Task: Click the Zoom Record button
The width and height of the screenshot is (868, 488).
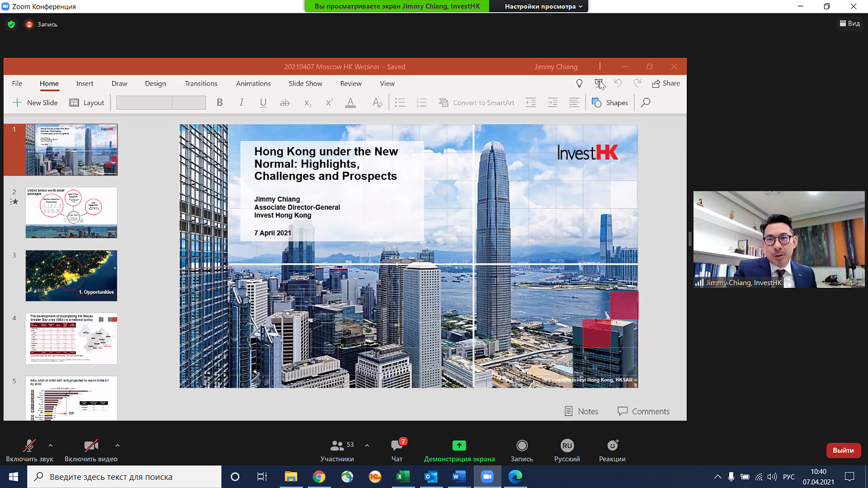Action: tap(522, 450)
